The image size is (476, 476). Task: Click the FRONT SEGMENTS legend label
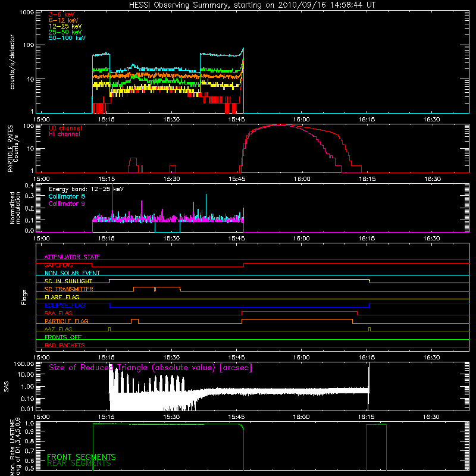(x=82, y=457)
